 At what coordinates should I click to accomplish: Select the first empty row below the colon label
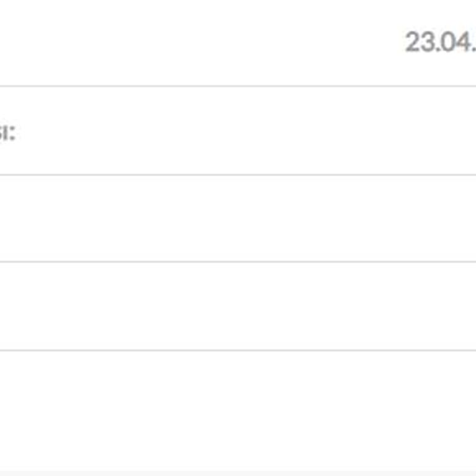tap(238, 218)
